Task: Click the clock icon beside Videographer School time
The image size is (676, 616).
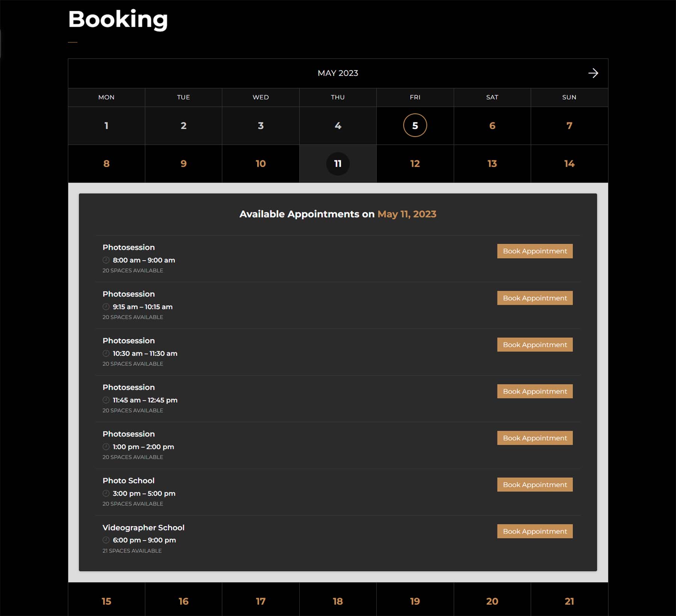Action: [106, 540]
